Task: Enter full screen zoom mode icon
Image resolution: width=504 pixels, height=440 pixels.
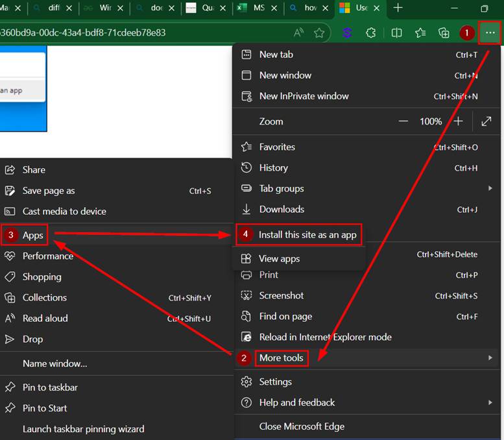Action: (486, 121)
